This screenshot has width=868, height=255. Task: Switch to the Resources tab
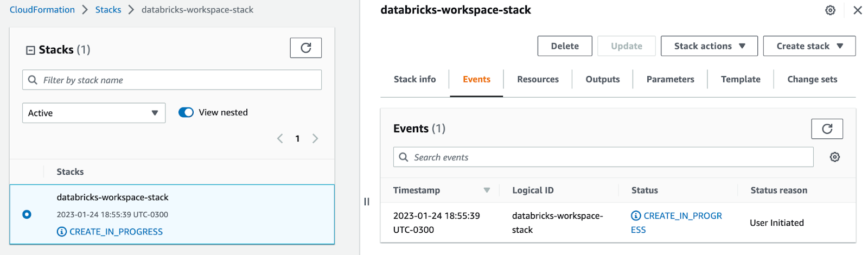[538, 79]
